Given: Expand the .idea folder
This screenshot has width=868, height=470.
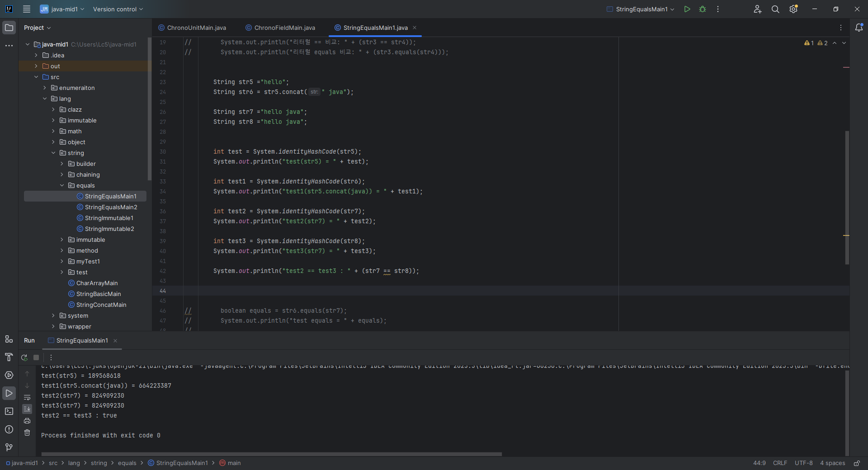Looking at the screenshot, I should (x=36, y=55).
